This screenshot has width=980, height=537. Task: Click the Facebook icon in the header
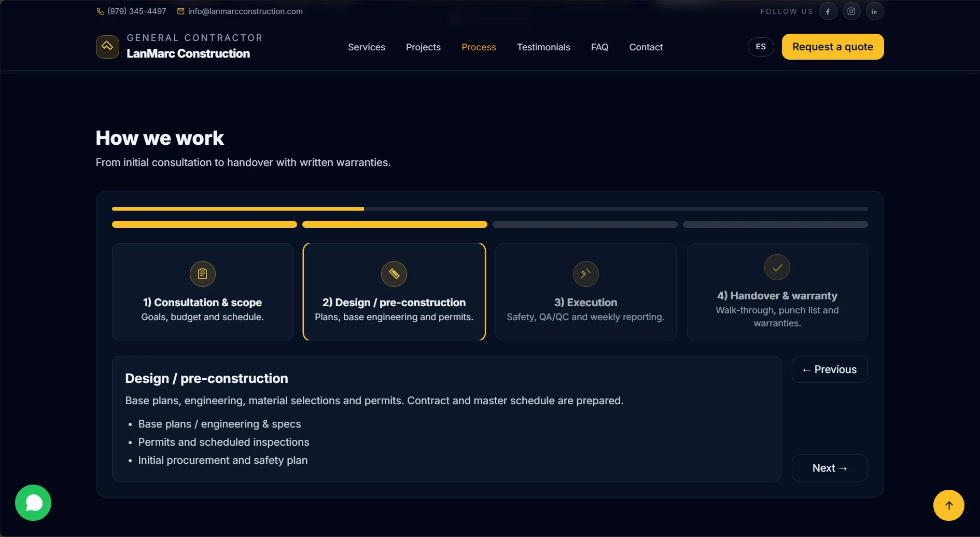pos(828,11)
